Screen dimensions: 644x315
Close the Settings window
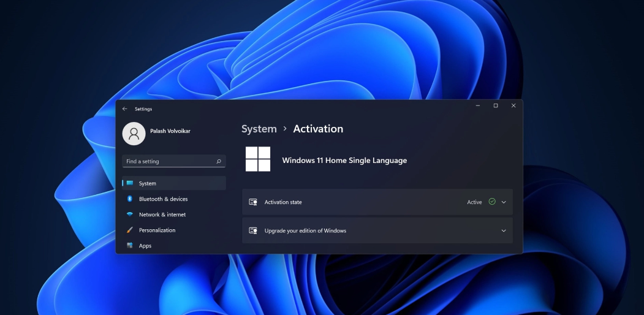pos(513,106)
